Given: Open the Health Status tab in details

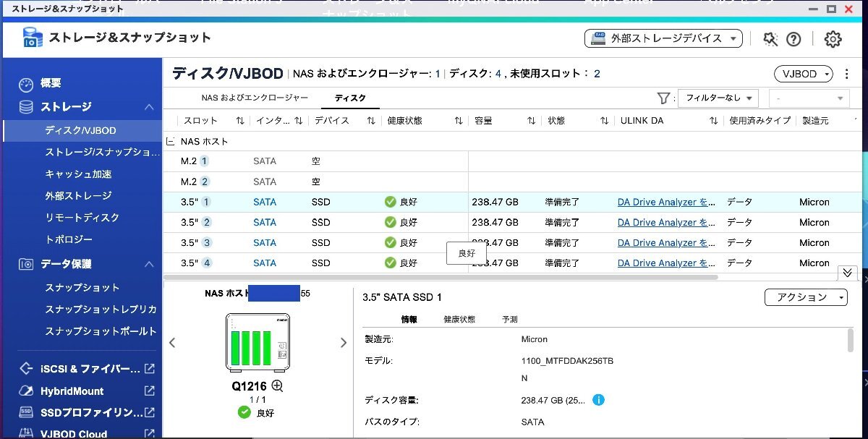Looking at the screenshot, I should pyautogui.click(x=459, y=319).
